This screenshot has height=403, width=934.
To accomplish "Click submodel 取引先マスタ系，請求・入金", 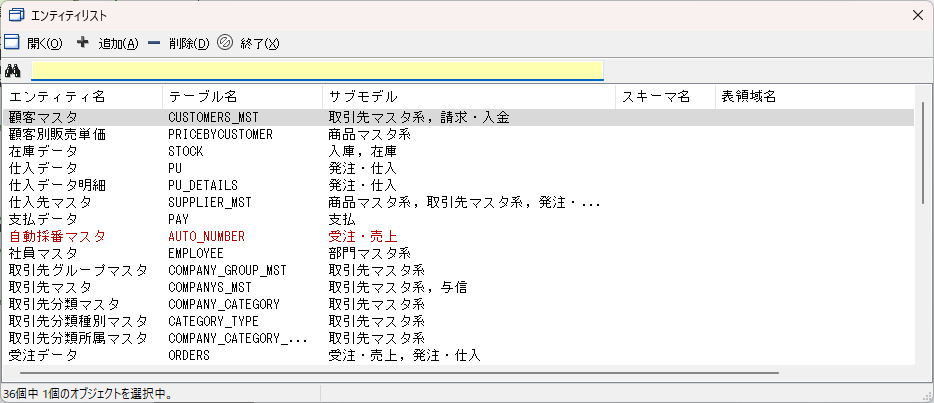I will pos(419,118).
